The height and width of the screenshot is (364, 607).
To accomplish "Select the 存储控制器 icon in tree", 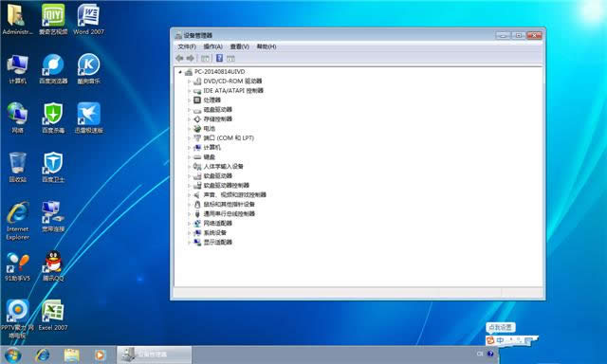I will coord(197,119).
